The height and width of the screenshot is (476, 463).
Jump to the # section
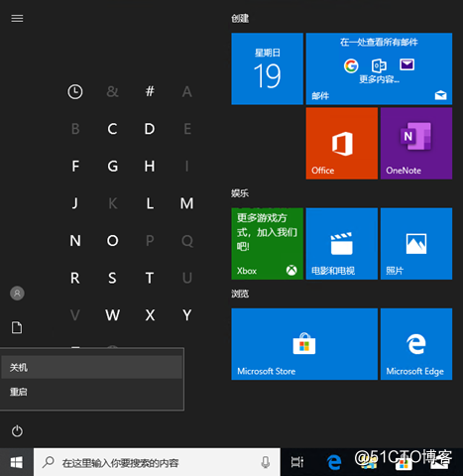click(x=150, y=91)
